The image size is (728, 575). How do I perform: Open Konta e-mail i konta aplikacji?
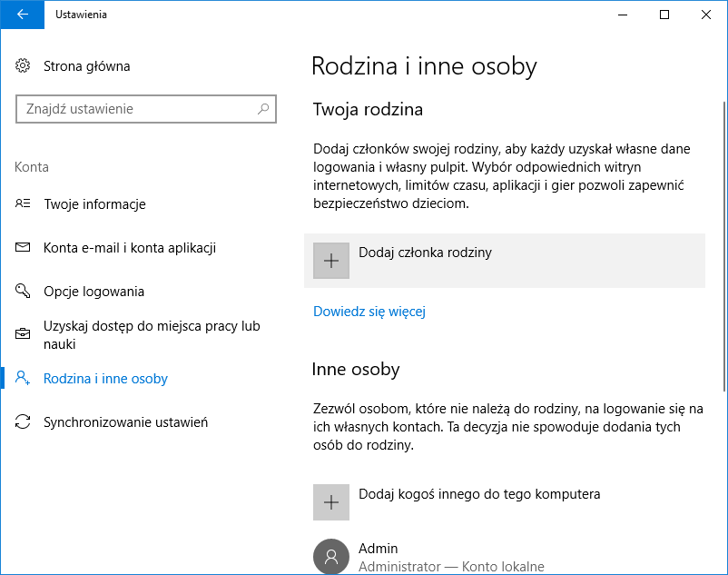point(130,248)
